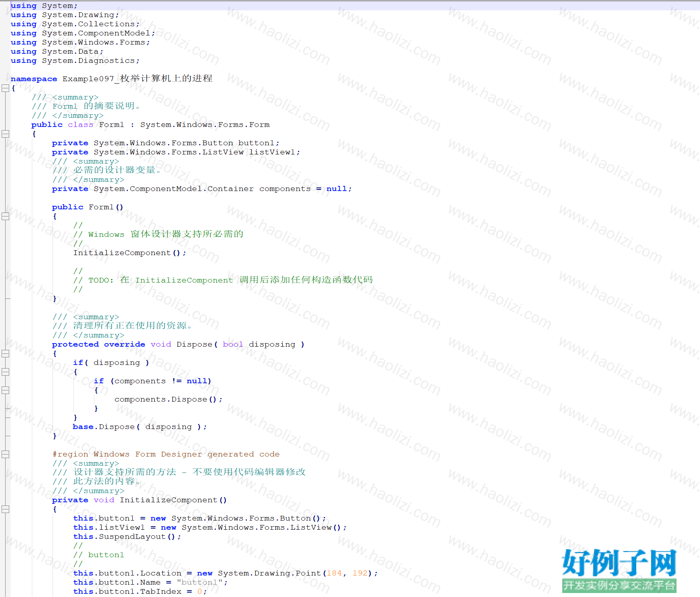Click the 'listView1' field declaration
The height and width of the screenshot is (597, 700).
(x=176, y=152)
